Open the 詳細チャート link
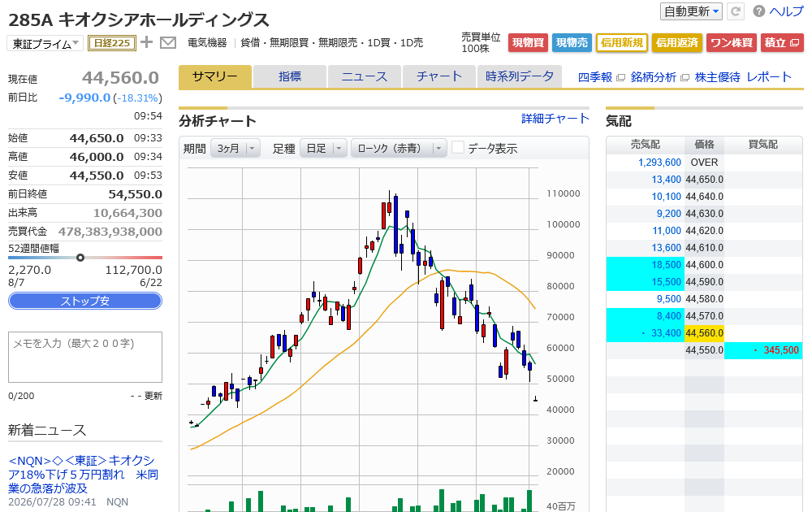This screenshot has width=812, height=512. click(555, 119)
